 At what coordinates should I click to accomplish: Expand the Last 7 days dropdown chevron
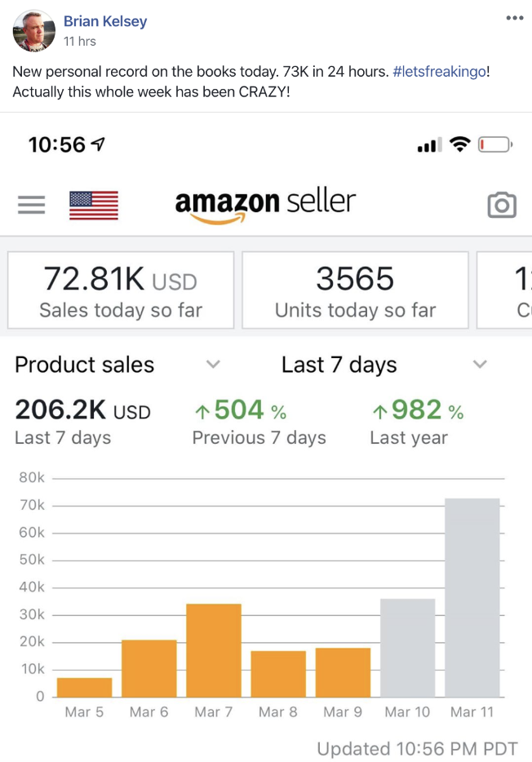(x=480, y=364)
